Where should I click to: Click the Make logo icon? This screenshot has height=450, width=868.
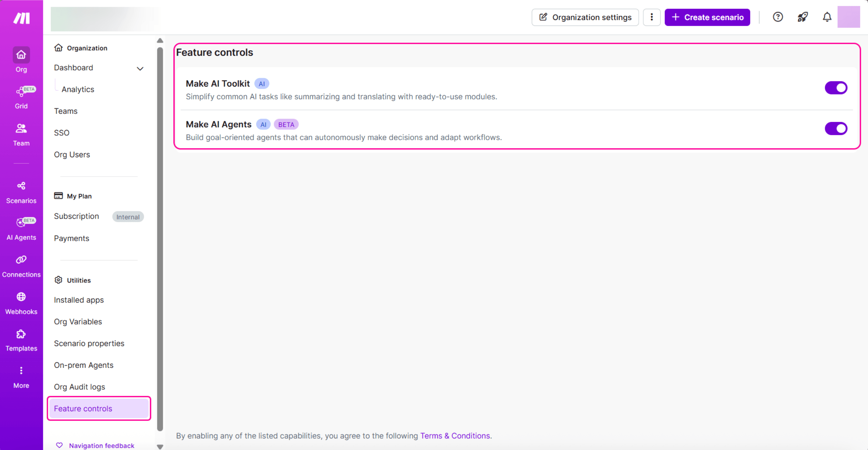22,18
